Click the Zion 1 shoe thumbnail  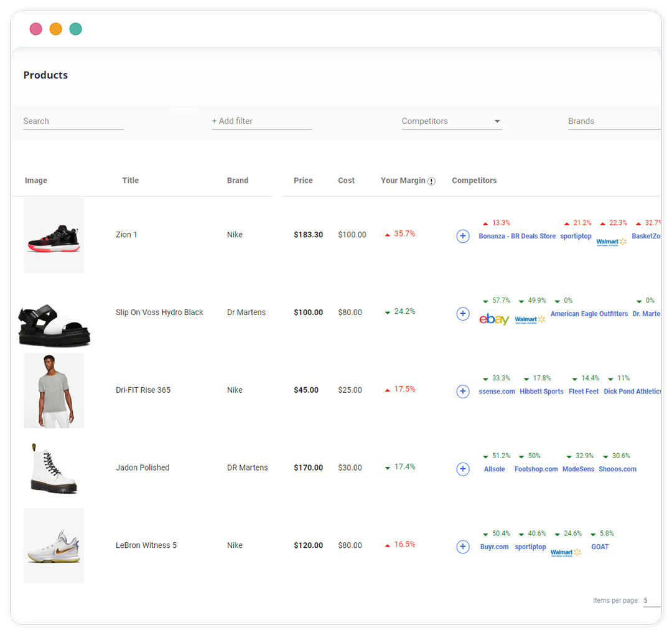(54, 235)
